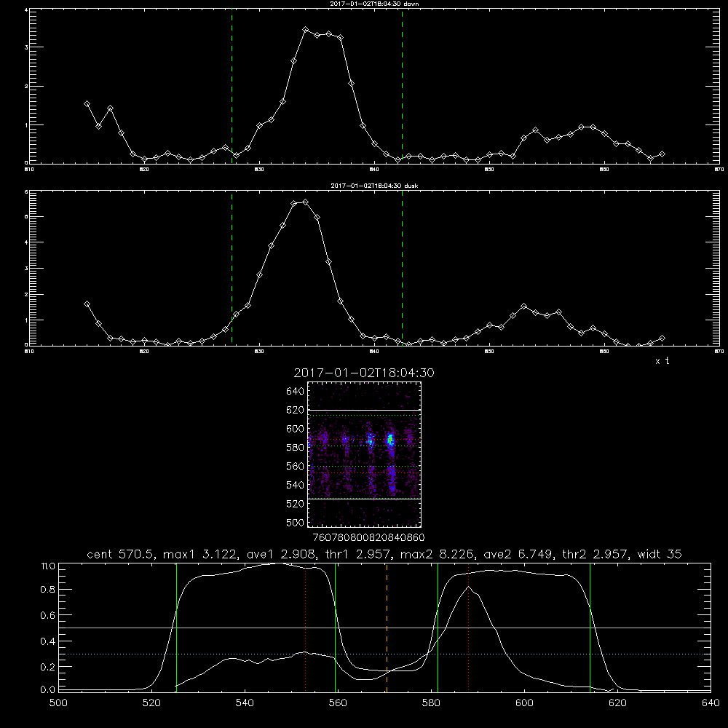The width and height of the screenshot is (728, 728).
Task: Click x-axis label "600" of the bottom profile plot
Action: coord(524,703)
